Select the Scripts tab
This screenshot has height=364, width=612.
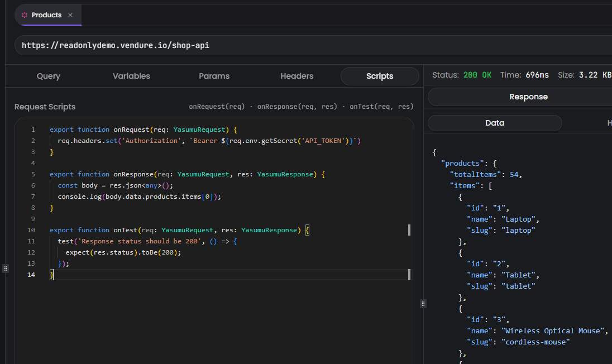point(380,76)
